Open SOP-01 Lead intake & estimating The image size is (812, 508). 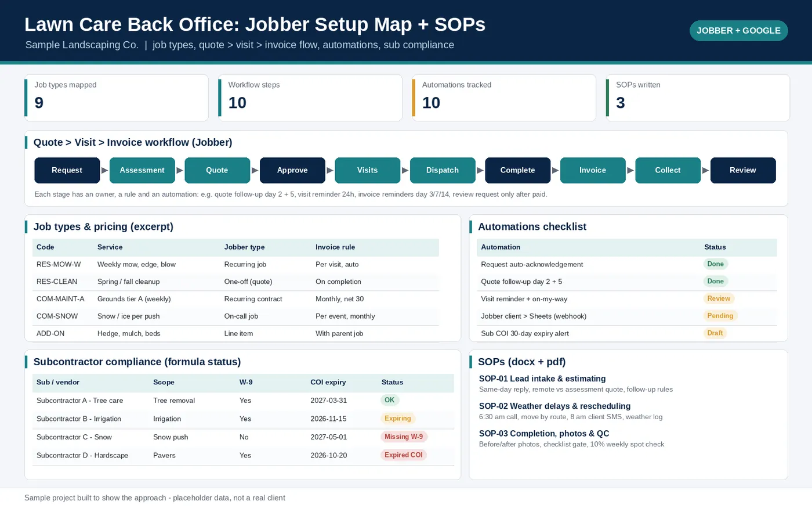[x=542, y=379]
